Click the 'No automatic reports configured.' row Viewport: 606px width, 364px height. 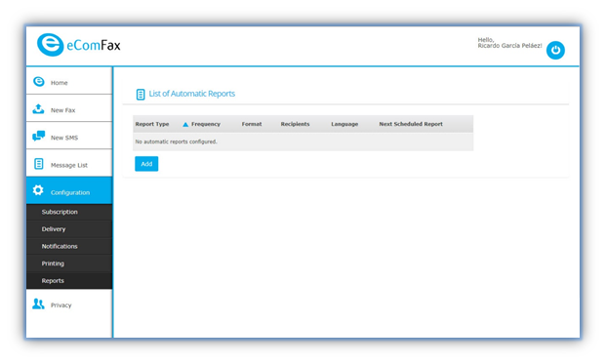pyautogui.click(x=303, y=142)
